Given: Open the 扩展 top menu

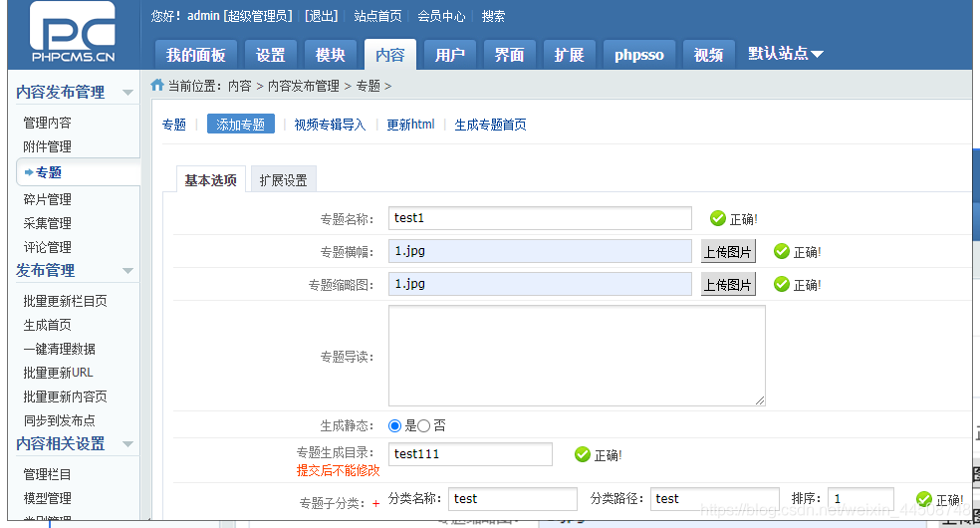Looking at the screenshot, I should pos(570,55).
